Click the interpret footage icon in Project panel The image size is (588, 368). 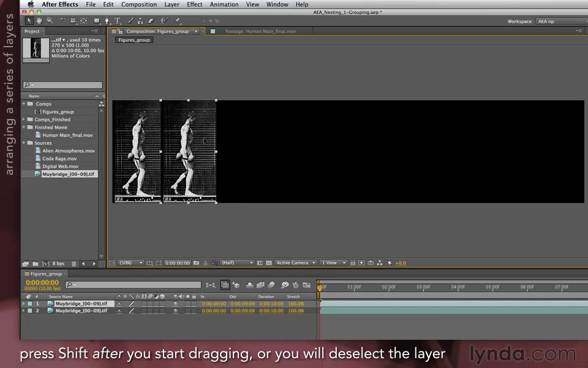(26, 264)
